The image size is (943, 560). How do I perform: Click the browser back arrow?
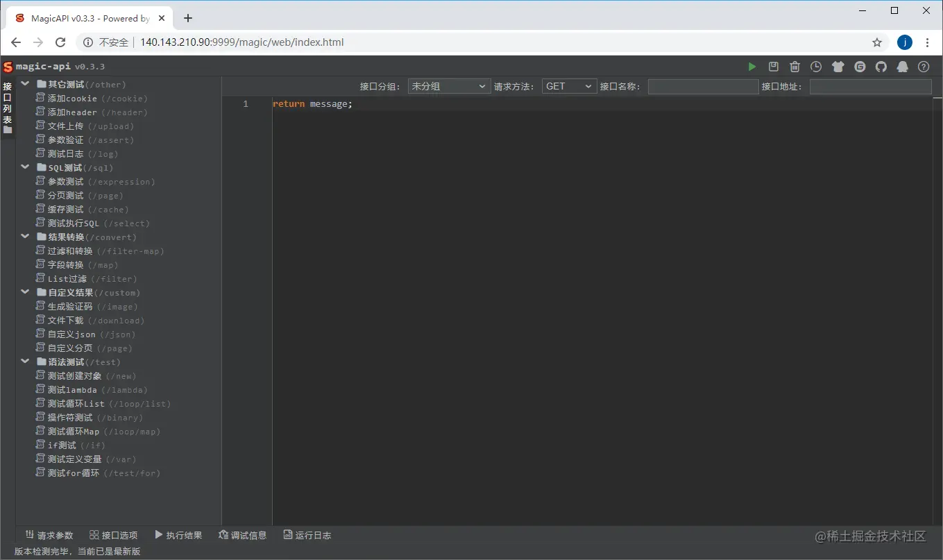(x=16, y=42)
